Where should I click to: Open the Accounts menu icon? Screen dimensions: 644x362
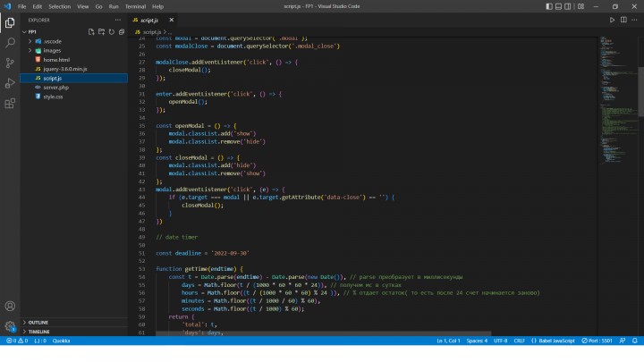coord(10,307)
